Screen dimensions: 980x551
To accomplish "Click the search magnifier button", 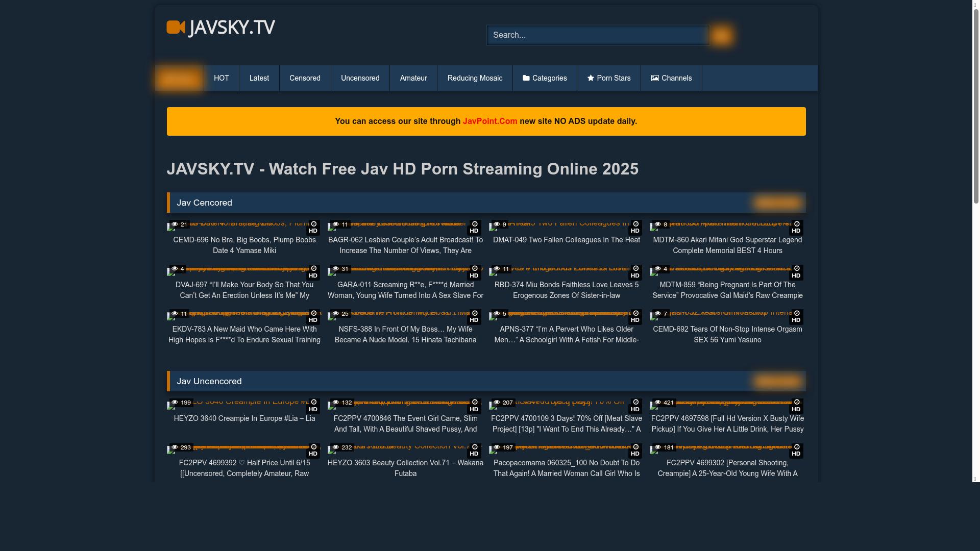I will [x=722, y=35].
